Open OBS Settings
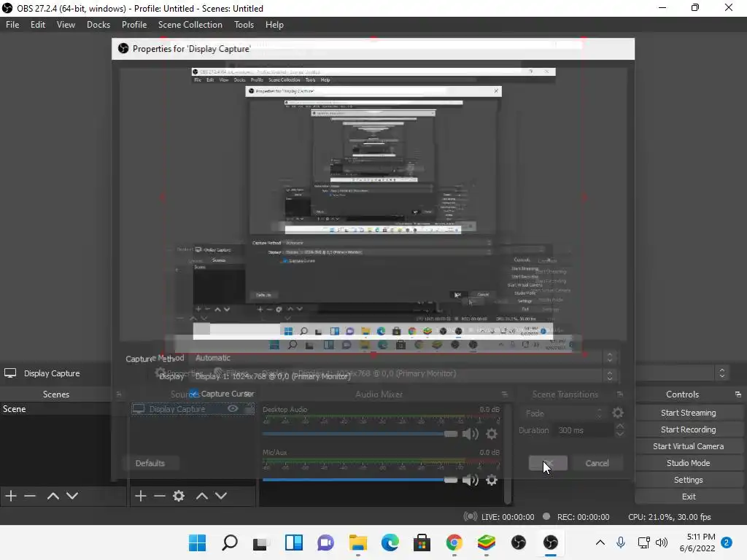The height and width of the screenshot is (560, 747). 688,480
